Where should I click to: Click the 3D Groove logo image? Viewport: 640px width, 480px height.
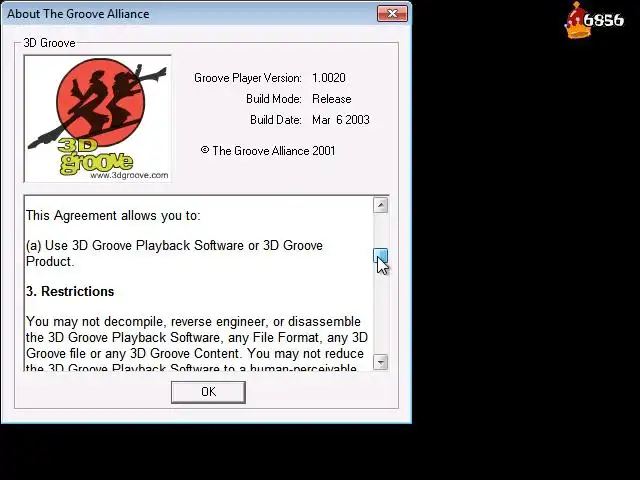(98, 118)
